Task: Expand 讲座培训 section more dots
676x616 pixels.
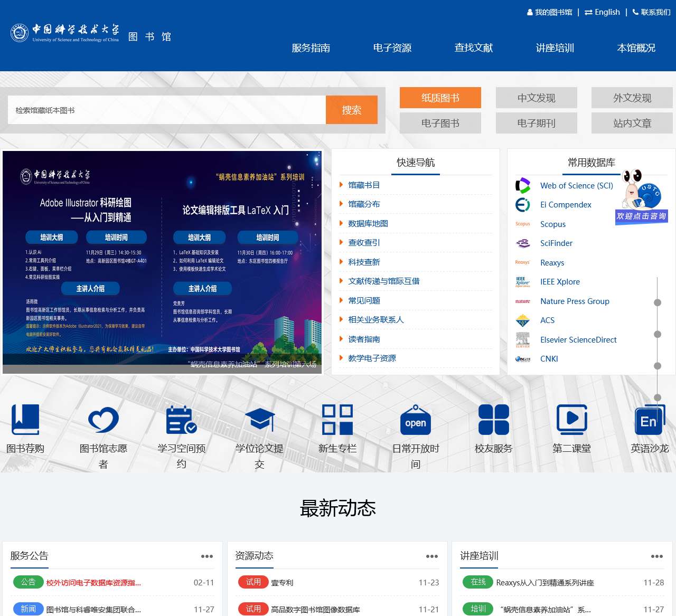Action: click(x=657, y=556)
